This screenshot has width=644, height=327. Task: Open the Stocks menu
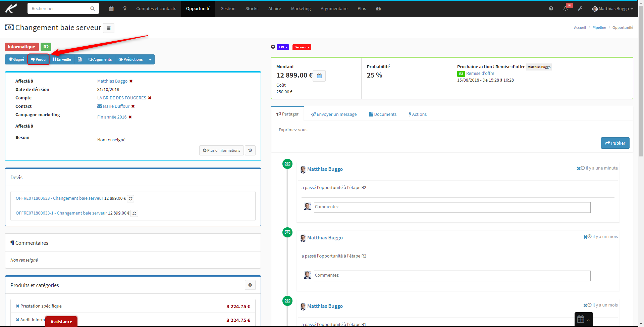pyautogui.click(x=252, y=8)
